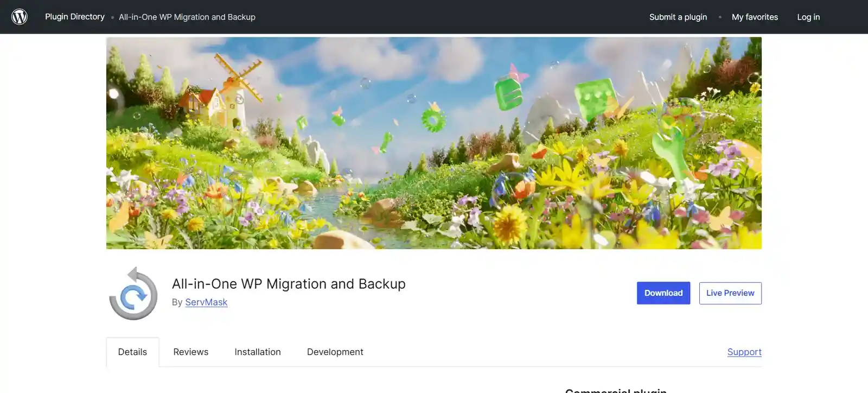This screenshot has height=393, width=868.
Task: Go to My favorites
Action: (755, 17)
